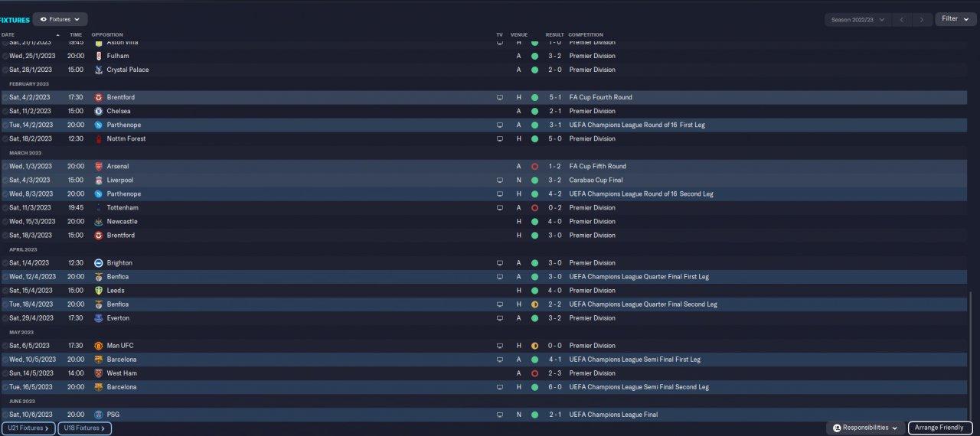Click TV icon in the Tottenham row
Screen dimensions: 980x436
pyautogui.click(x=500, y=208)
